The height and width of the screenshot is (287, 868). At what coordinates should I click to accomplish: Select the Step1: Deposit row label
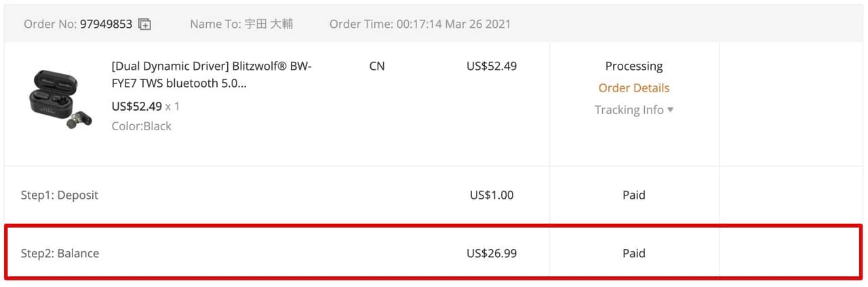point(60,195)
